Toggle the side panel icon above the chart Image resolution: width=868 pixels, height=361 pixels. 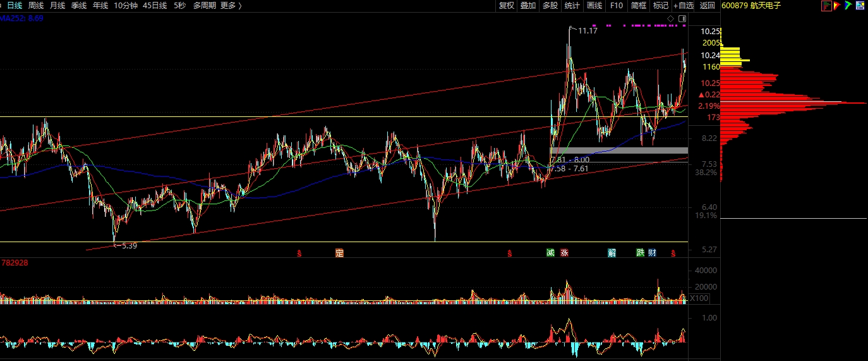click(x=682, y=18)
